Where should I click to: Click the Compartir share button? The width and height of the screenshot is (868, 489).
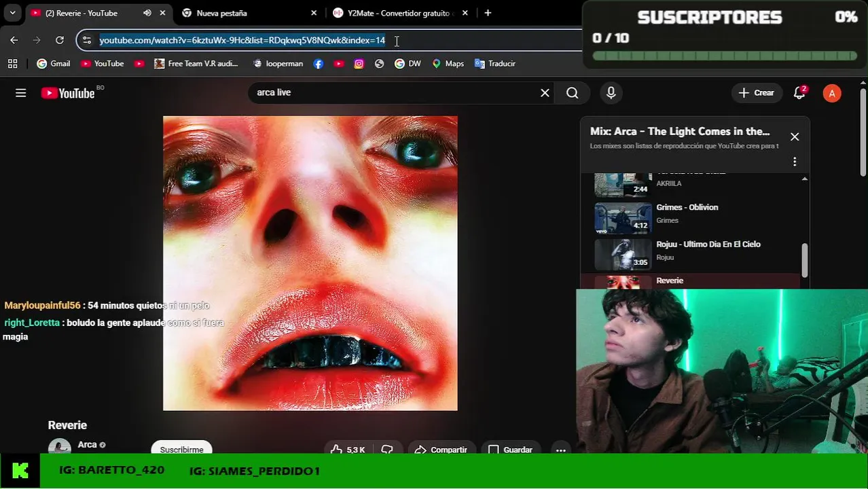pos(440,449)
